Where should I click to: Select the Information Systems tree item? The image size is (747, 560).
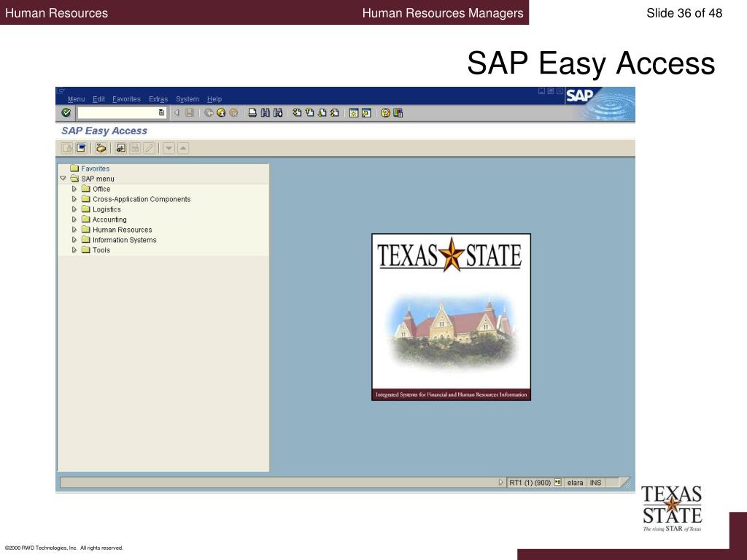pyautogui.click(x=124, y=240)
